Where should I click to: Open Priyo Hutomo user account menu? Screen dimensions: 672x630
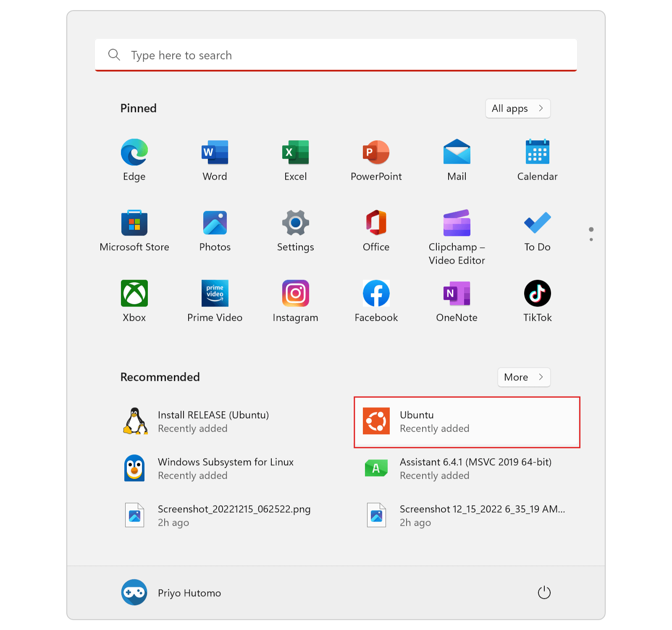point(171,593)
